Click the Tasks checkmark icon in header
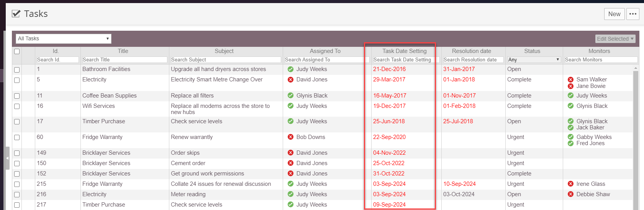This screenshot has width=644, height=210. [x=16, y=14]
